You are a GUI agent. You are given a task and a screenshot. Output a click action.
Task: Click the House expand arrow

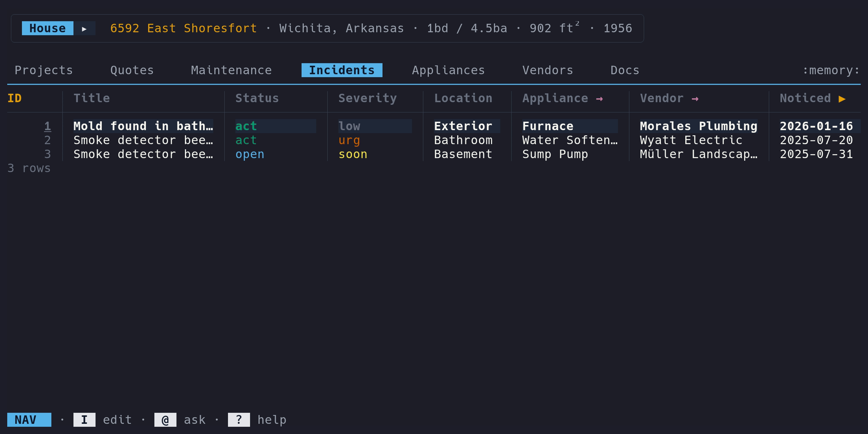pyautogui.click(x=84, y=29)
